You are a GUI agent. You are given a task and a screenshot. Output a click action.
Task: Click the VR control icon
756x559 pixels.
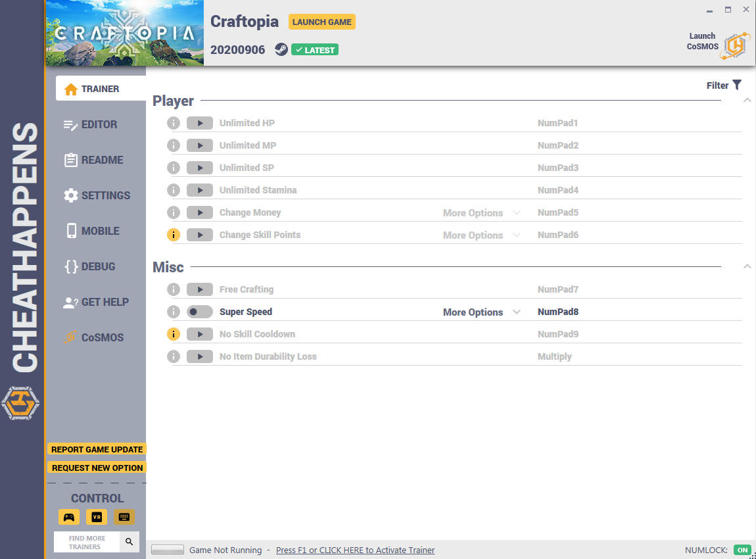(97, 517)
